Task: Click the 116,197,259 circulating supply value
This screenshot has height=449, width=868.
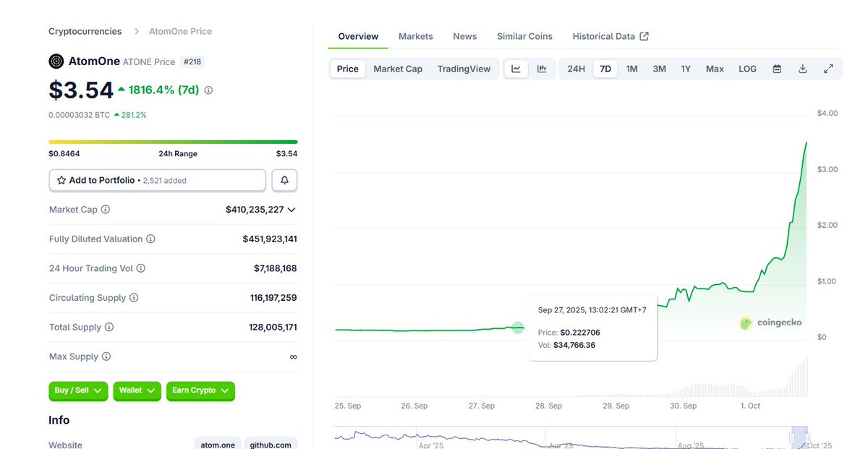Action: (273, 298)
